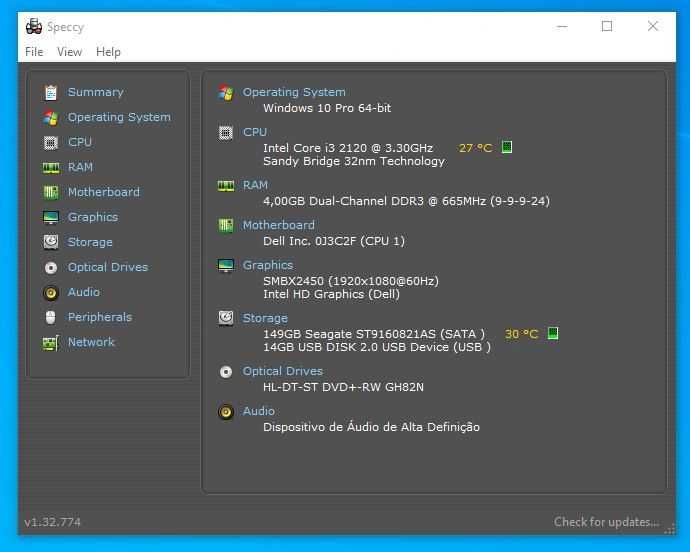Click the Speccy app icon in title bar

[34, 26]
